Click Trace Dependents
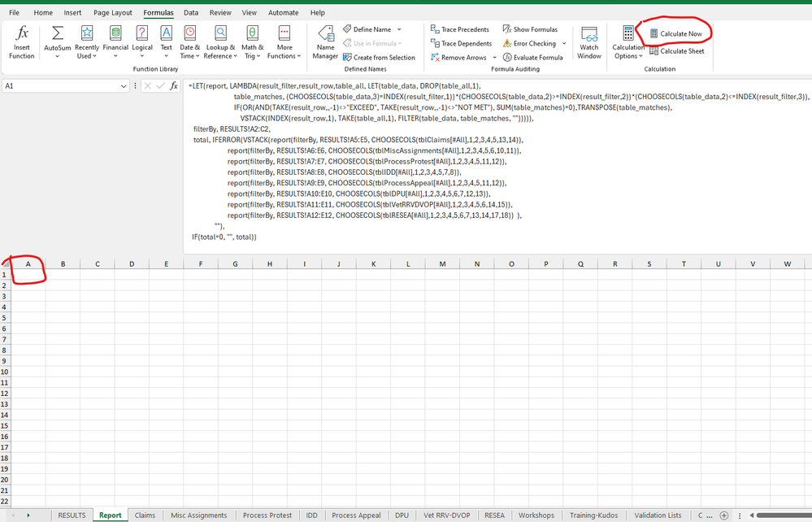812x522 pixels. coord(461,44)
